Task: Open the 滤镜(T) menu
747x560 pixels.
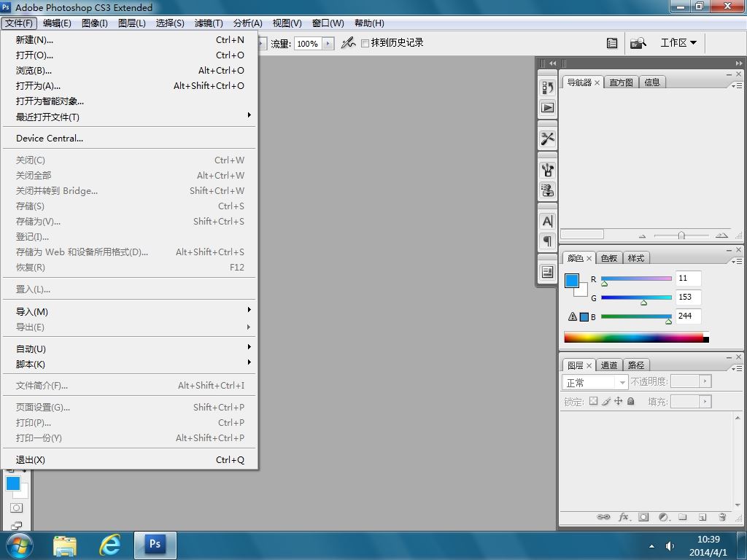Action: click(208, 23)
